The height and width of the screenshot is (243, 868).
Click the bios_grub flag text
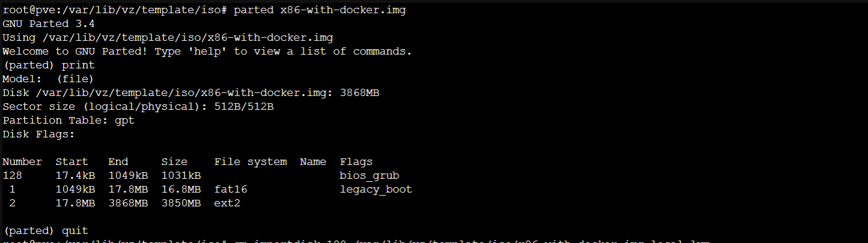[369, 176]
